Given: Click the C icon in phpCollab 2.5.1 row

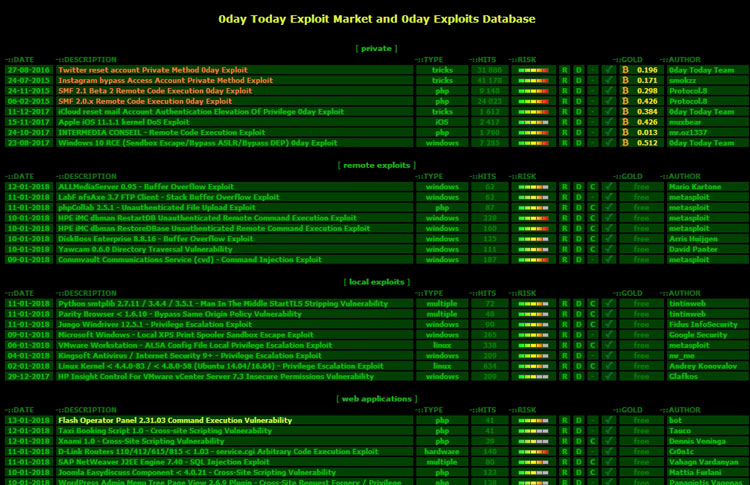Looking at the screenshot, I should point(593,208).
